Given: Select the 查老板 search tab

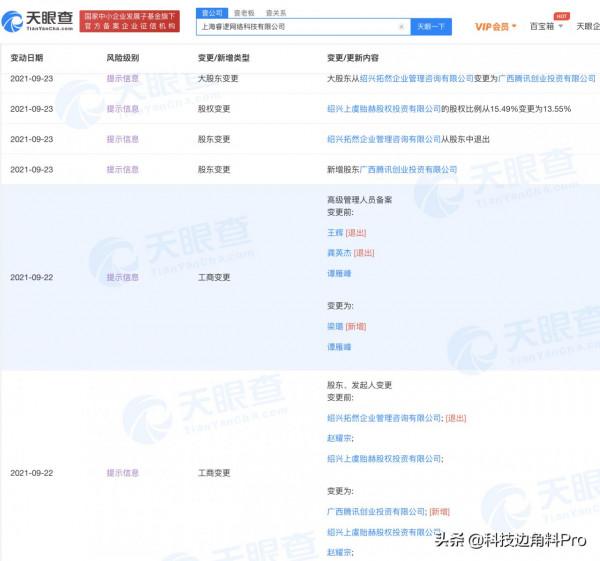Looking at the screenshot, I should click(244, 13).
